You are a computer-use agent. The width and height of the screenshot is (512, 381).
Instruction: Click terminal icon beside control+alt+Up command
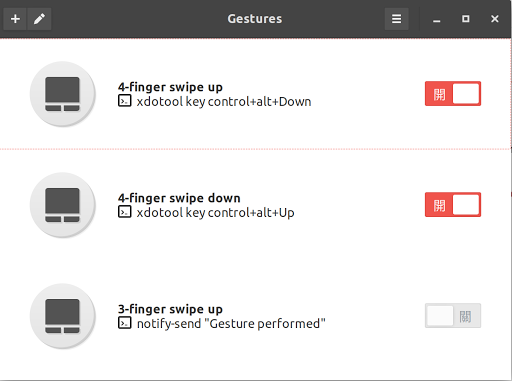point(125,212)
